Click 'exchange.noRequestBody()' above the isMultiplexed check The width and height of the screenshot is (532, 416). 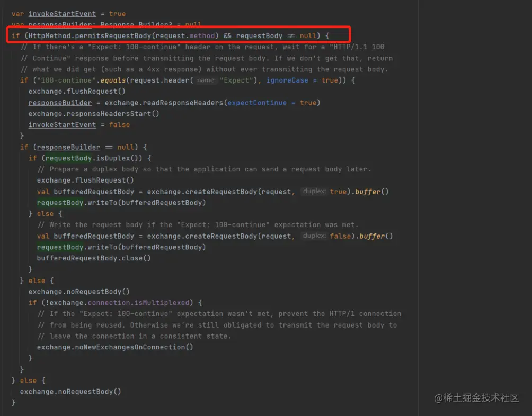pos(79,291)
